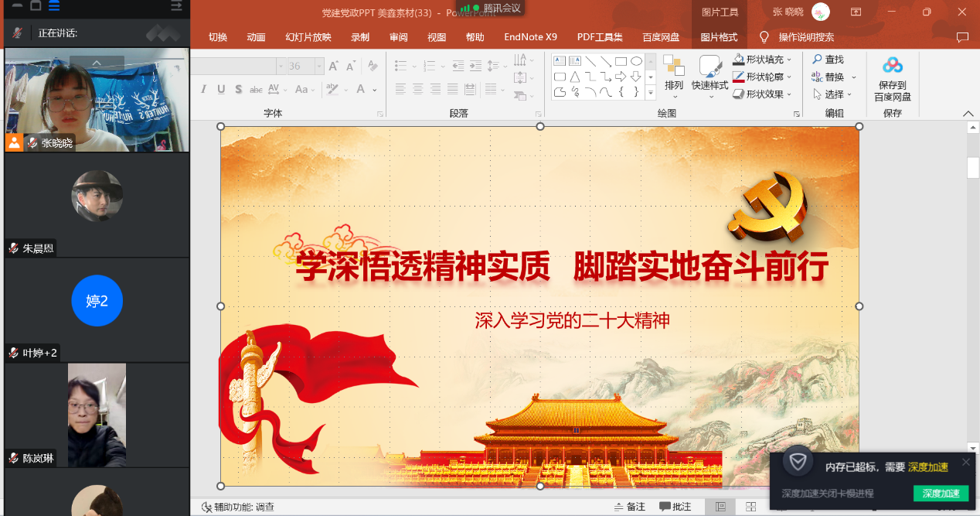Open the 幻灯片放映 slide show tab

308,37
